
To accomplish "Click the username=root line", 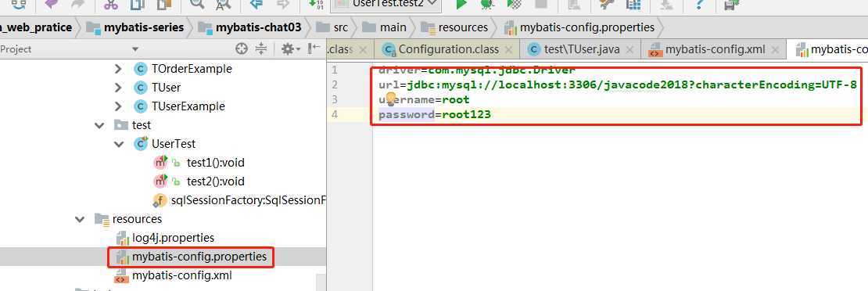I will 424,100.
